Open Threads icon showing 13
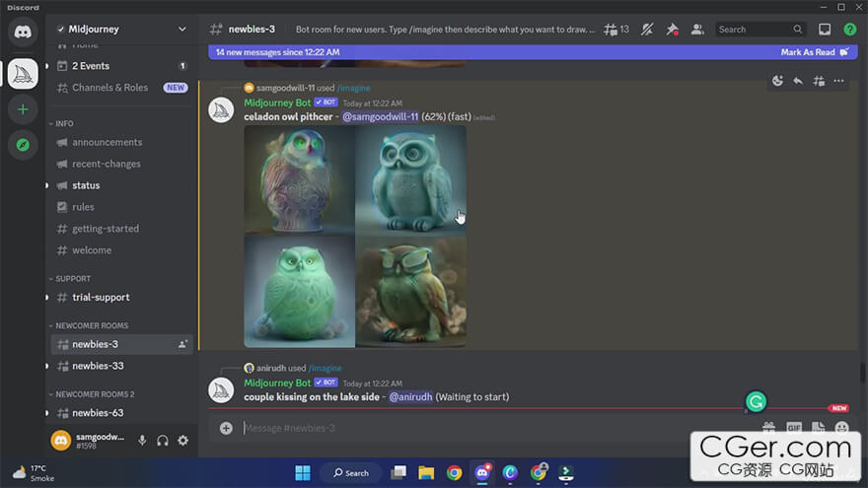The image size is (868, 488). coord(616,30)
